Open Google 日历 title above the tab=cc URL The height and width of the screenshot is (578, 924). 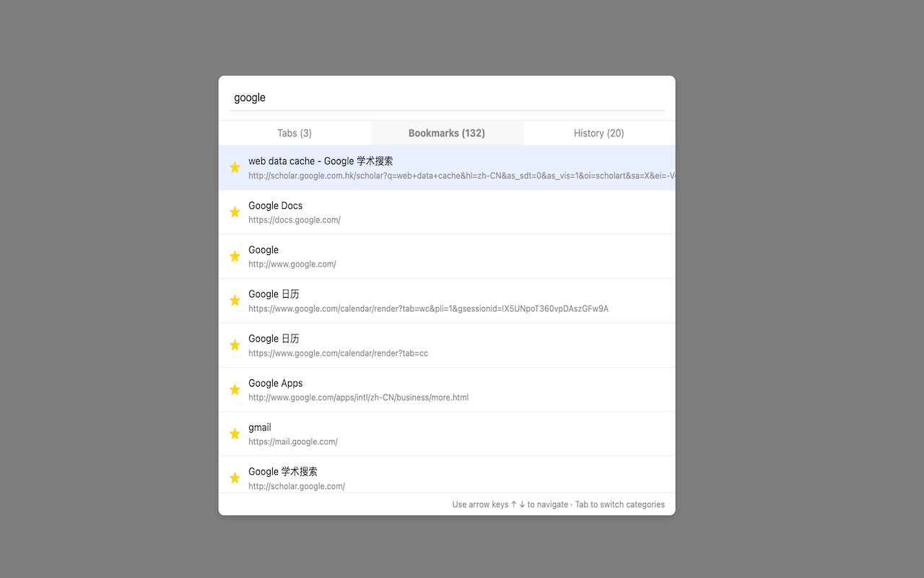click(x=274, y=339)
